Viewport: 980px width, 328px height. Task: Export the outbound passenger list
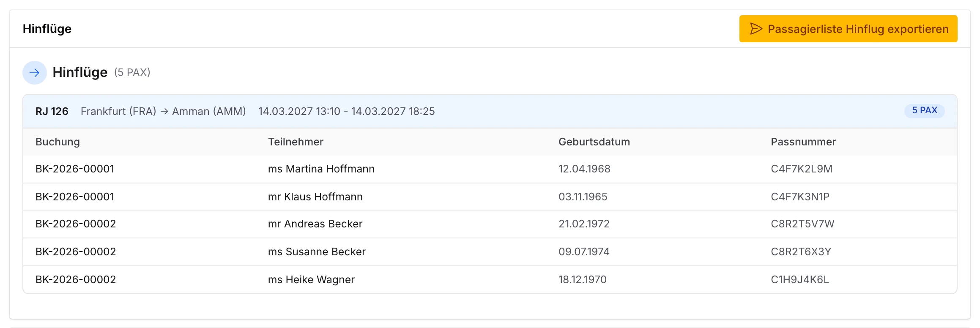(x=848, y=29)
